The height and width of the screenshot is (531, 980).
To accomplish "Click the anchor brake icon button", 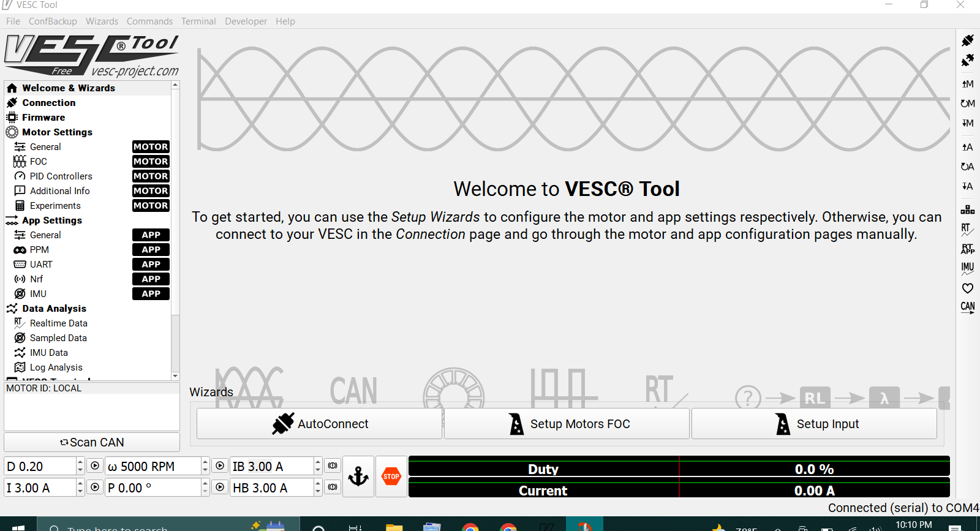I will pos(358,476).
